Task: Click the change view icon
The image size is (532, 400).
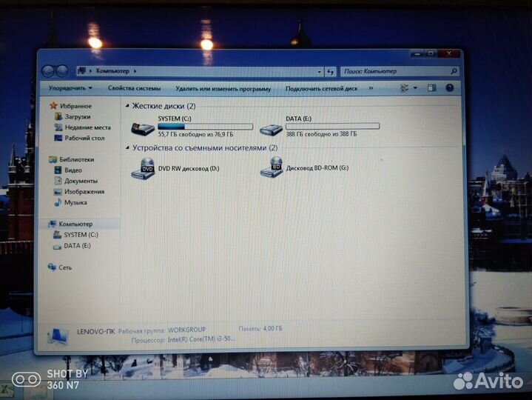Action: (x=405, y=88)
